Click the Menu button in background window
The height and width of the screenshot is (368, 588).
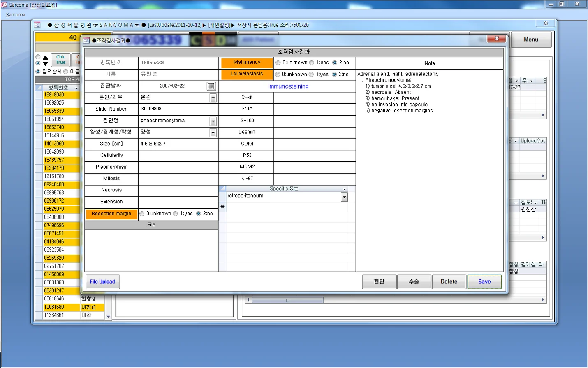tap(531, 40)
